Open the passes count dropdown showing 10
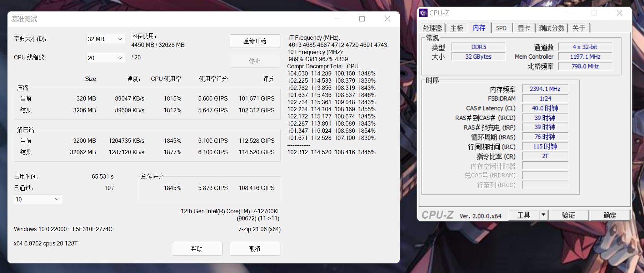The width and height of the screenshot is (644, 273). coord(38,199)
